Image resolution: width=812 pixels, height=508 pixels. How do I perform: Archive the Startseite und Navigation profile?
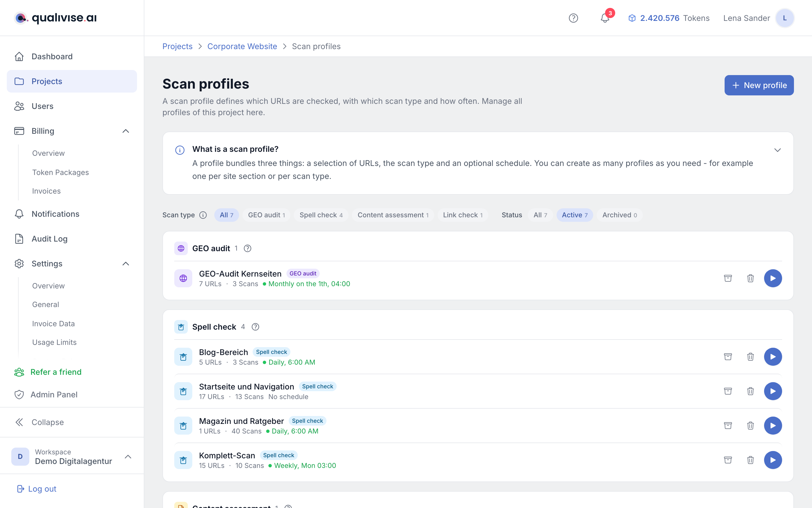click(728, 391)
